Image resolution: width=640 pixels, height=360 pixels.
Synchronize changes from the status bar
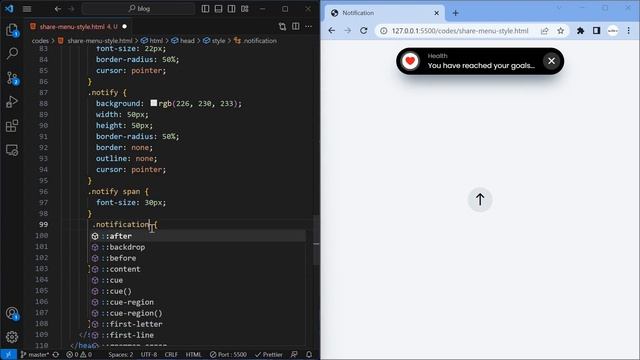click(x=56, y=354)
